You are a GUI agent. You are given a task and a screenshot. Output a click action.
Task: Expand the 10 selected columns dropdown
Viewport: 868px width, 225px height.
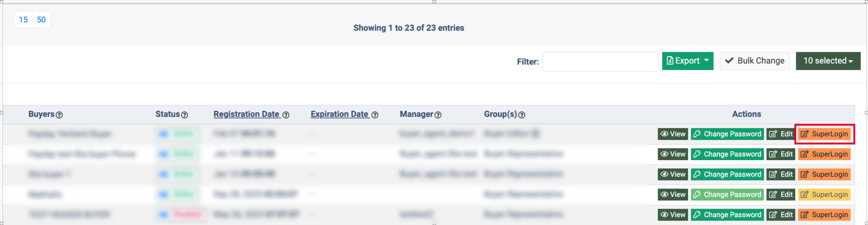(x=828, y=61)
